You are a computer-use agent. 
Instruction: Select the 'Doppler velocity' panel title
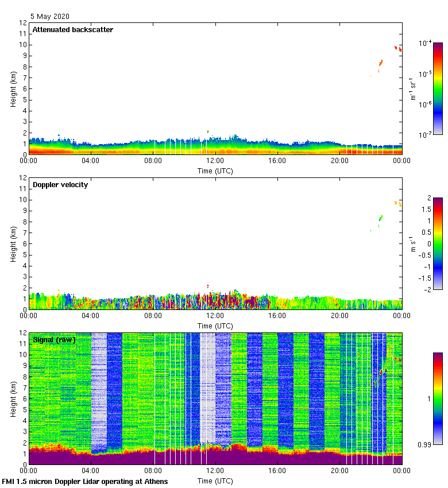[x=60, y=185]
